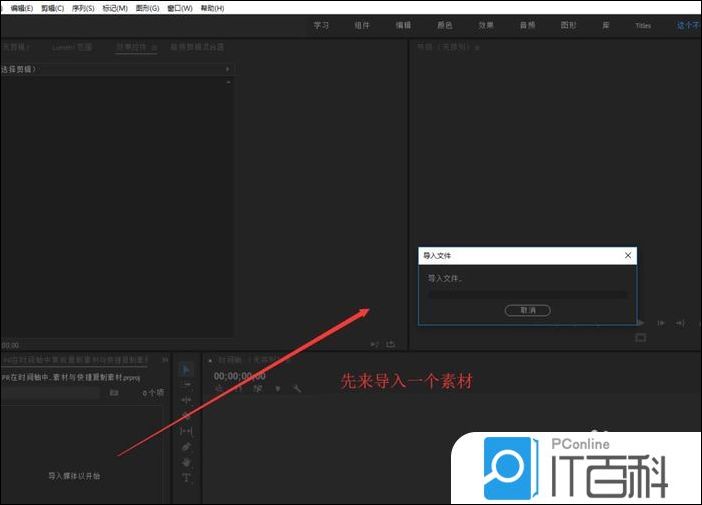Open the program monitor panel menu

pyautogui.click(x=477, y=47)
